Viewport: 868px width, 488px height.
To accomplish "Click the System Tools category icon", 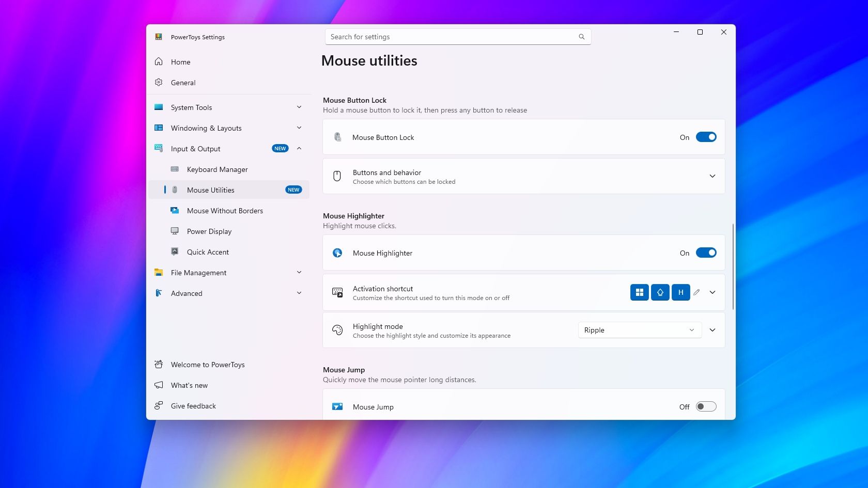I will click(159, 107).
